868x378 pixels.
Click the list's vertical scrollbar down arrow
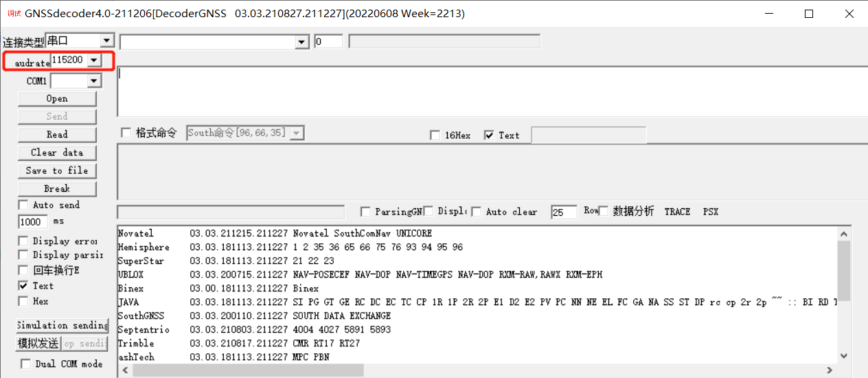[x=844, y=356]
